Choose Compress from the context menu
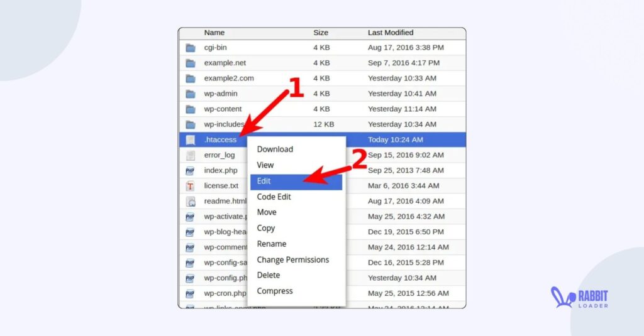Image resolution: width=644 pixels, height=336 pixels. (275, 291)
